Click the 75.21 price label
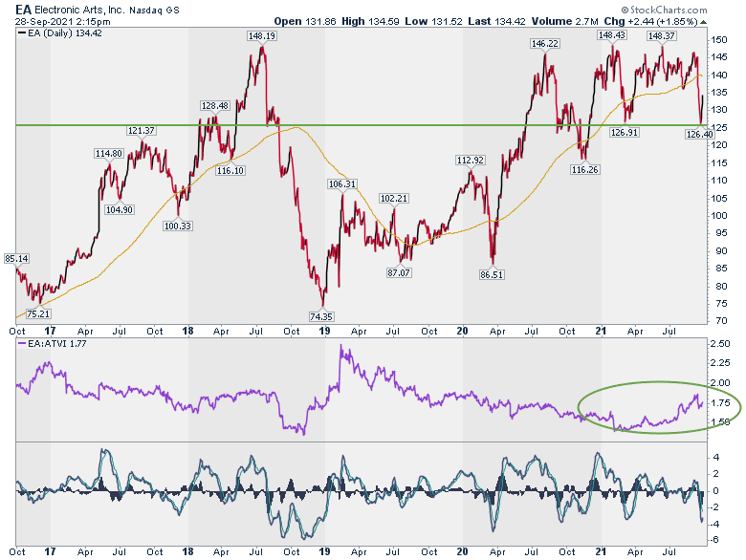Image resolution: width=746 pixels, height=560 pixels. pyautogui.click(x=38, y=314)
